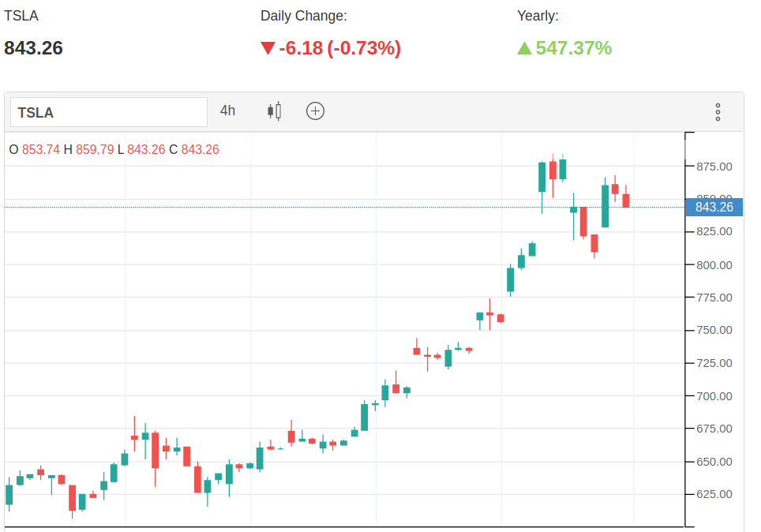
Task: Click the current price tag 843.26 on axis
Action: 714,208
